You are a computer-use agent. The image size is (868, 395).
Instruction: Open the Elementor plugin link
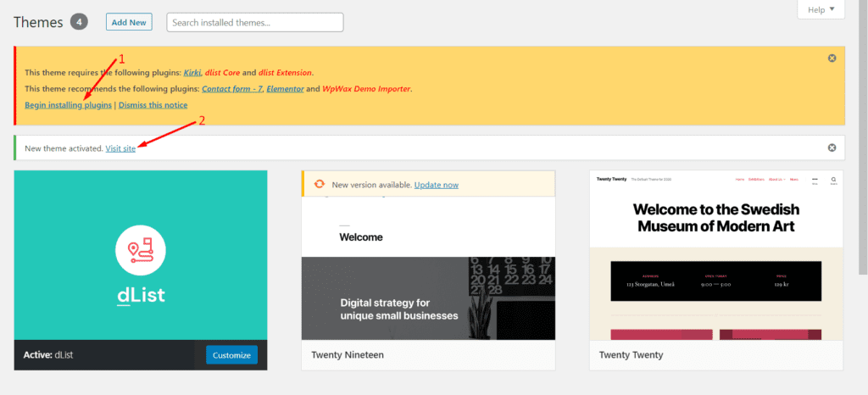tap(285, 88)
